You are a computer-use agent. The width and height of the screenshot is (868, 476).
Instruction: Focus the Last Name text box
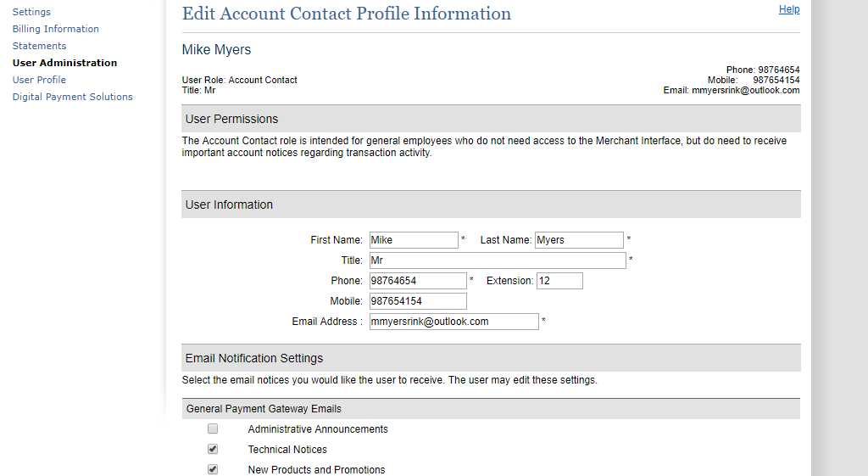click(x=578, y=240)
